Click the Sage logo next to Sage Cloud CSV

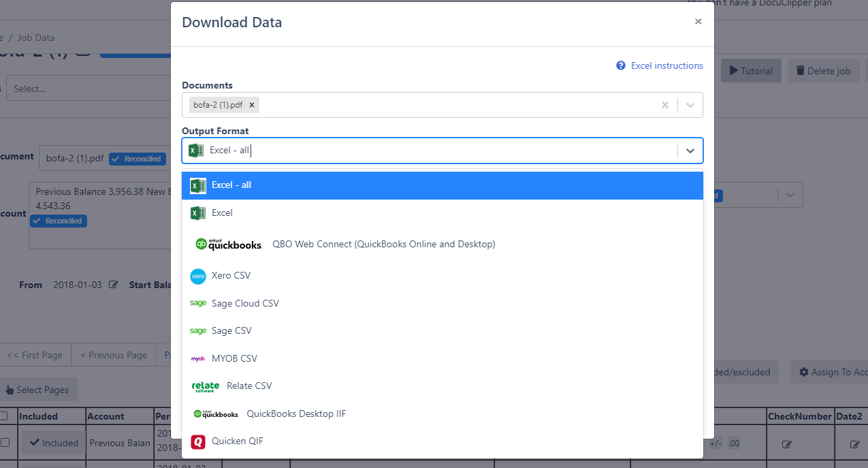pos(198,303)
